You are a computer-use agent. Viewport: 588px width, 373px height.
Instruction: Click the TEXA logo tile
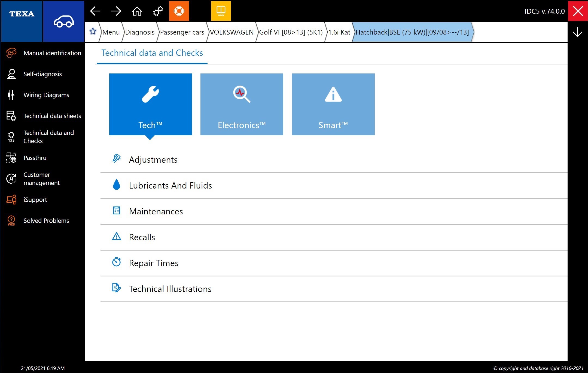point(22,21)
